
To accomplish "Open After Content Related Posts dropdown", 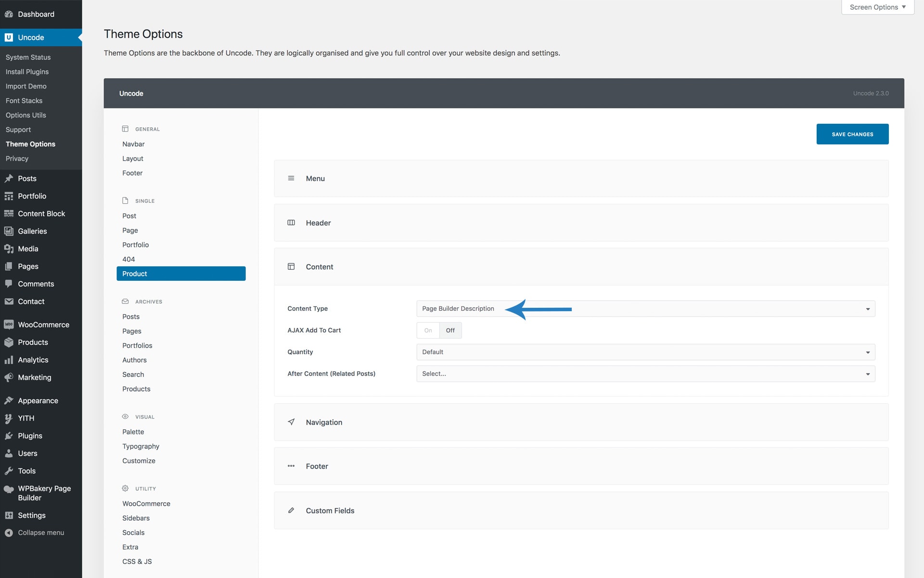I will point(645,374).
